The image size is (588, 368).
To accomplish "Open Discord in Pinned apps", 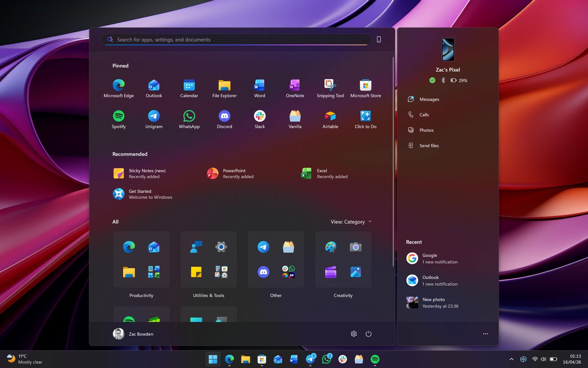I will 224,119.
